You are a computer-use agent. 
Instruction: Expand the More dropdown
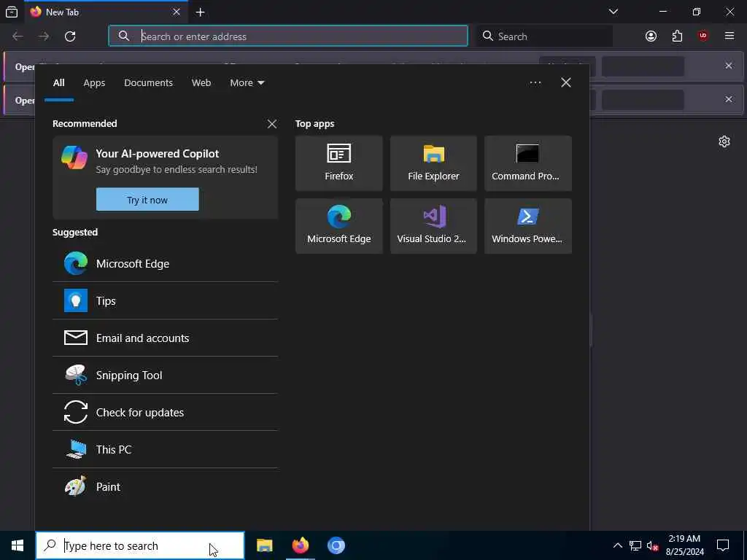click(x=247, y=83)
